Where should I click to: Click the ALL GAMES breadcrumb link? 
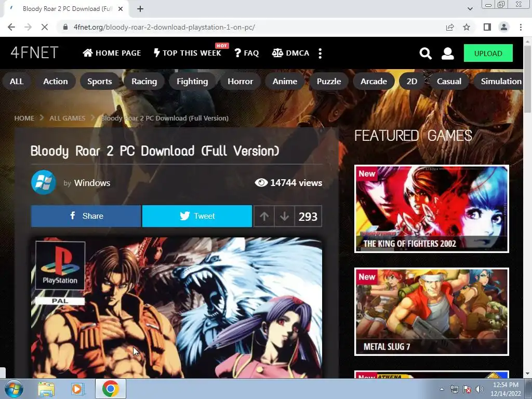[x=67, y=118]
